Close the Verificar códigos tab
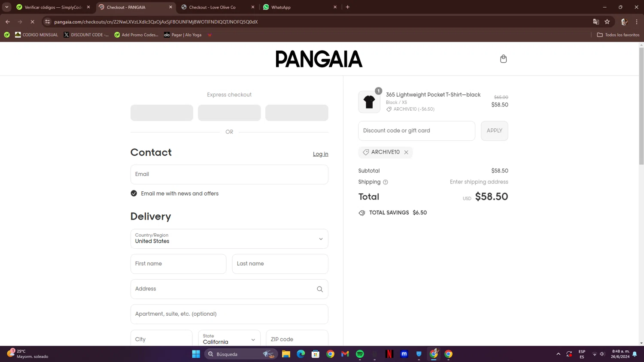The height and width of the screenshot is (362, 644). (x=88, y=7)
